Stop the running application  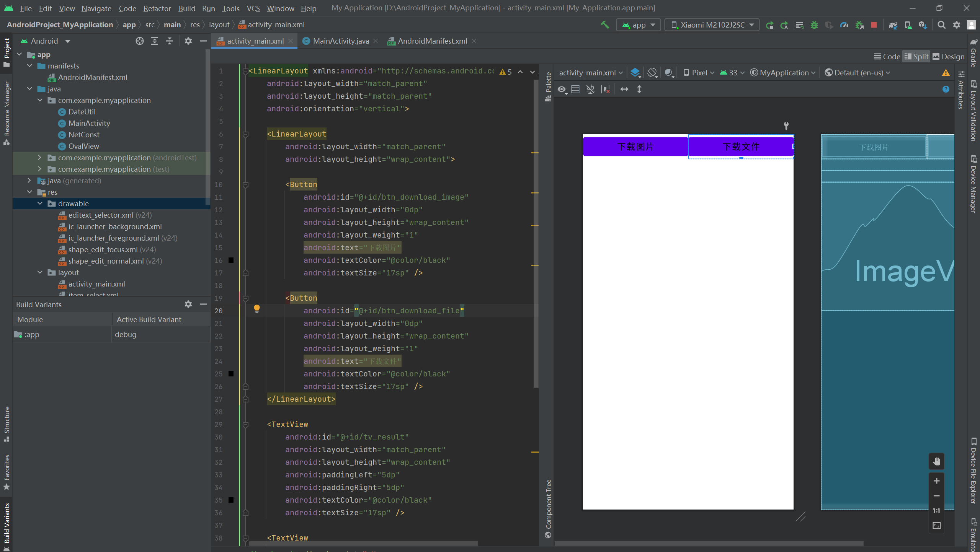pyautogui.click(x=874, y=25)
